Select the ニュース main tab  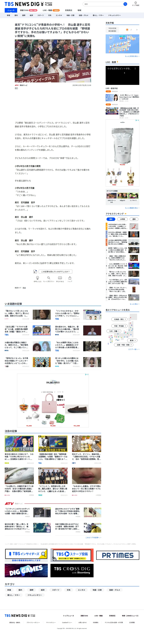(11, 10)
